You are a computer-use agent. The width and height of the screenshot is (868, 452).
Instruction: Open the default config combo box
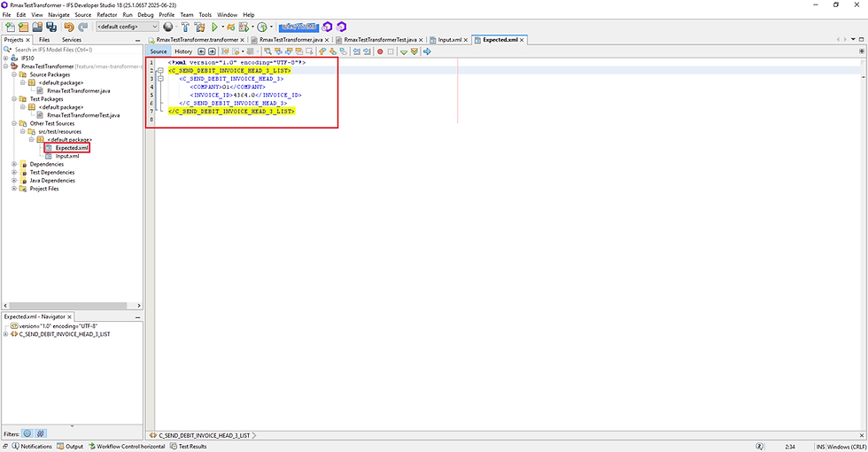click(x=128, y=27)
